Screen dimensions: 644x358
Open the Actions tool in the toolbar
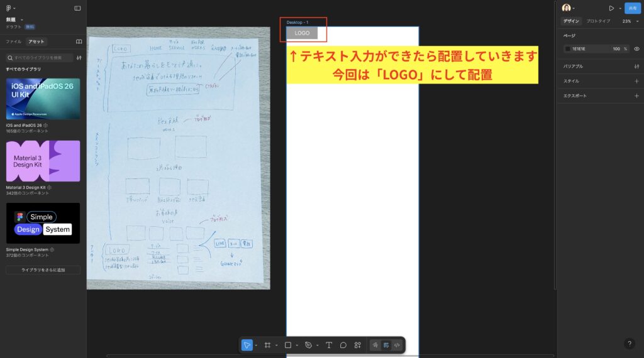[x=358, y=345]
